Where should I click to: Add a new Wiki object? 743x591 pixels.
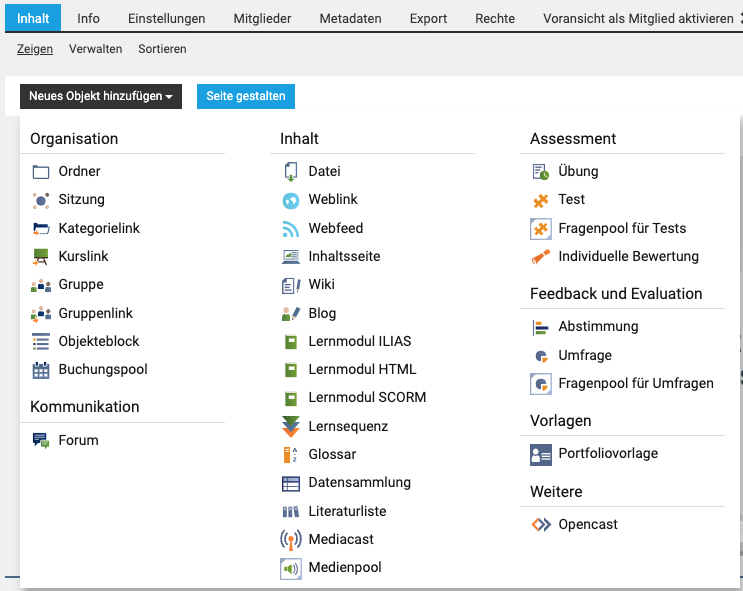pos(321,285)
